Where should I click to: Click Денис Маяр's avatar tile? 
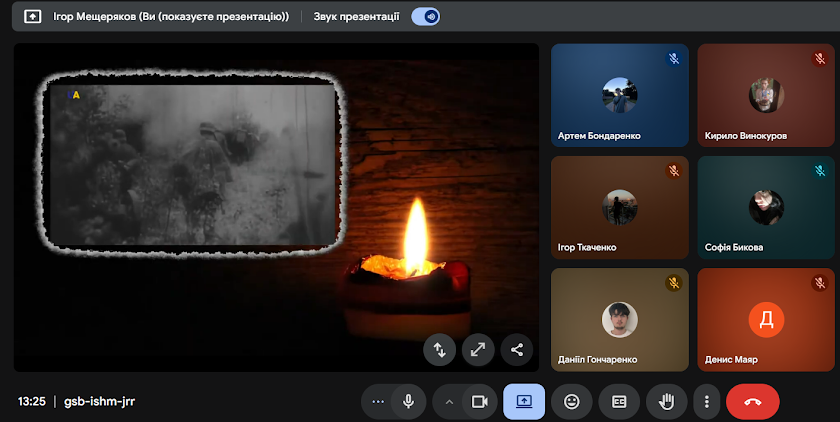[x=766, y=320]
